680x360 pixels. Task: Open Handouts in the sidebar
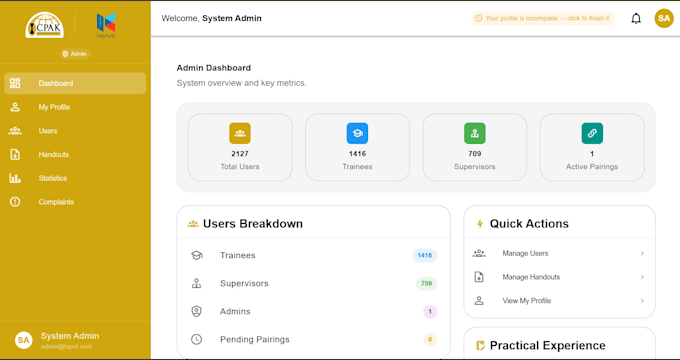click(x=75, y=154)
